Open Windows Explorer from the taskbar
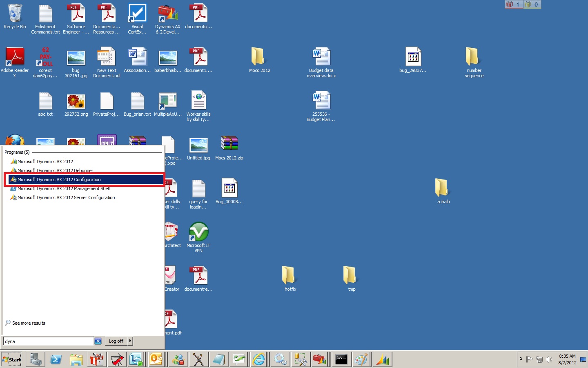This screenshot has height=368, width=588. 76,360
